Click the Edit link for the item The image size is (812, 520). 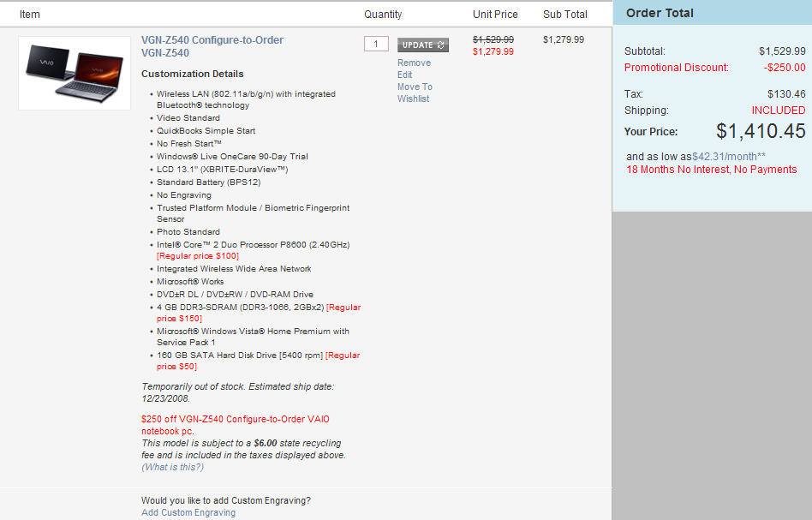click(x=404, y=75)
